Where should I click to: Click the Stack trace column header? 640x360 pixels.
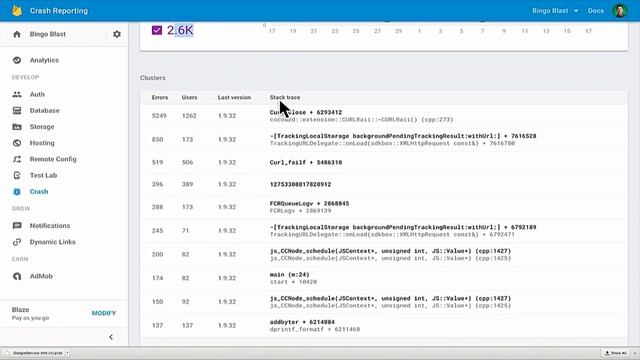[x=285, y=98]
